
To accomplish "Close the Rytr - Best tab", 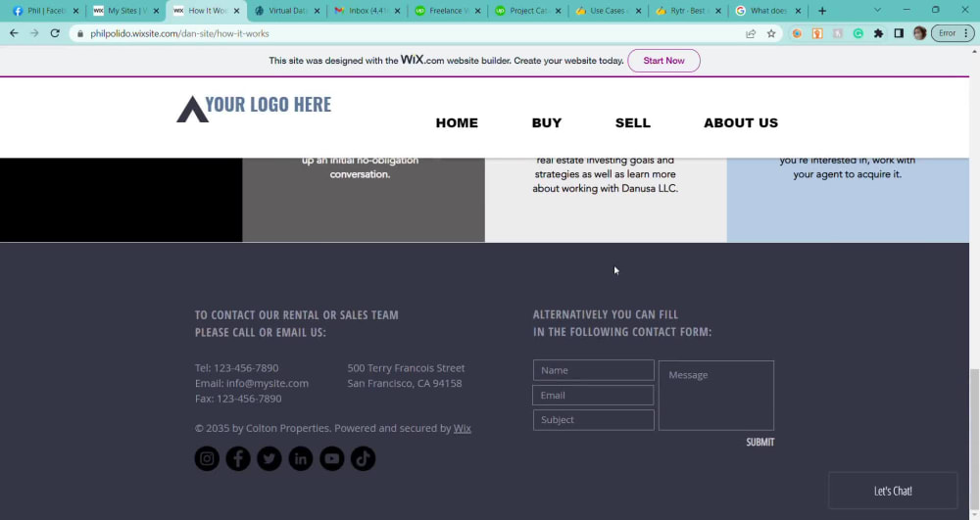I will point(718,11).
